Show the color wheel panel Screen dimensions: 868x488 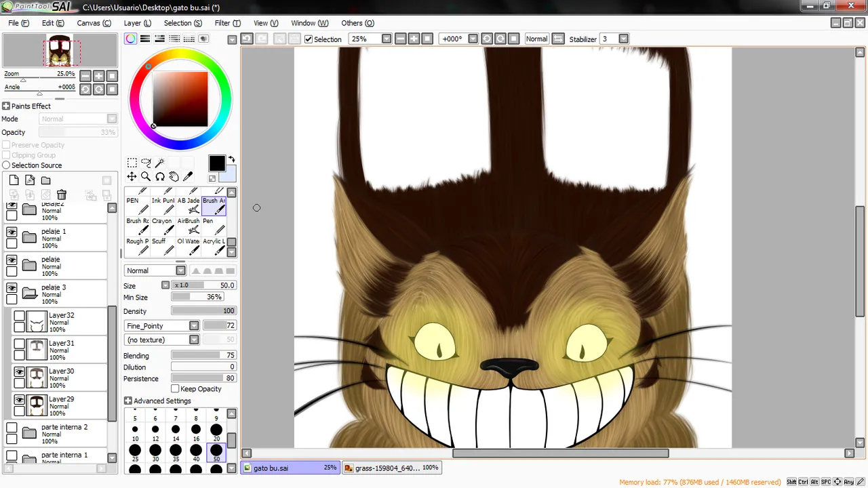pos(130,39)
